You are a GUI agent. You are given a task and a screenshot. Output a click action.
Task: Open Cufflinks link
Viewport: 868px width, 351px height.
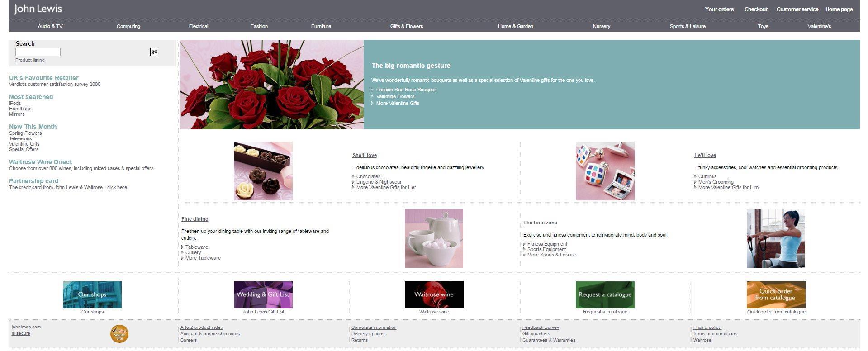(x=707, y=176)
